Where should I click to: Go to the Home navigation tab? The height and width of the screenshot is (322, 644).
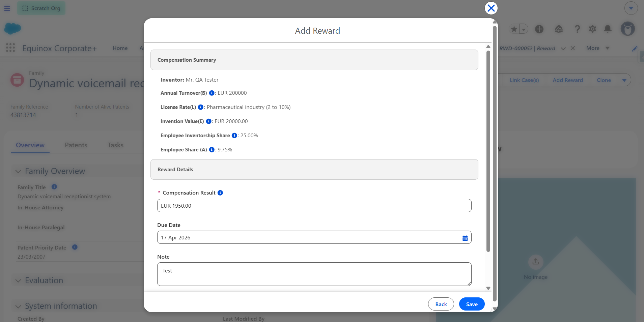(120, 48)
